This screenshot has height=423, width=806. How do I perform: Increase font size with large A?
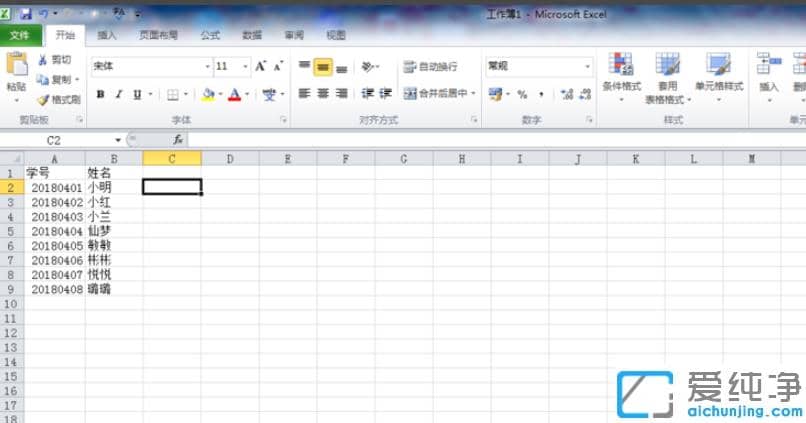261,66
